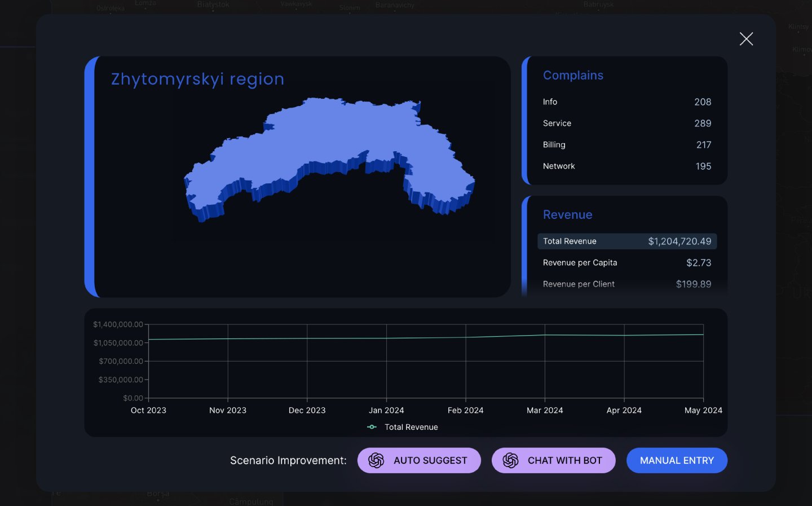812x506 pixels.
Task: Click the green Total Revenue legend marker
Action: (x=372, y=427)
